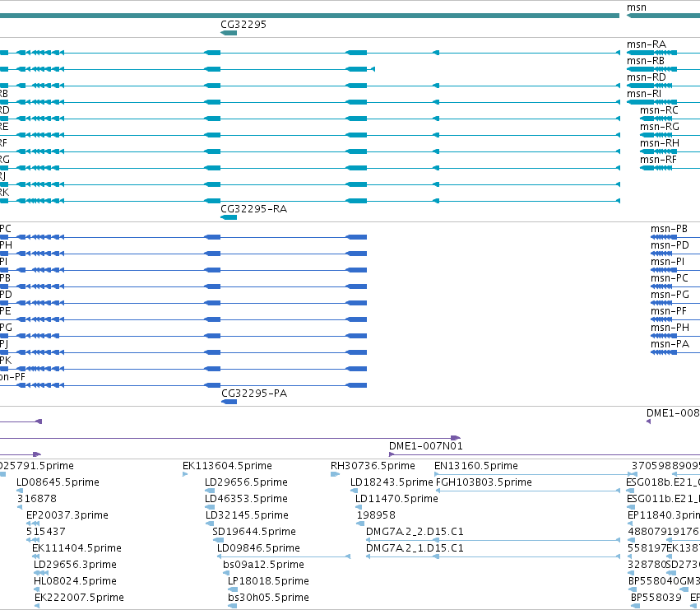Click the CG32295-PA protein label
700x610 pixels.
click(254, 393)
